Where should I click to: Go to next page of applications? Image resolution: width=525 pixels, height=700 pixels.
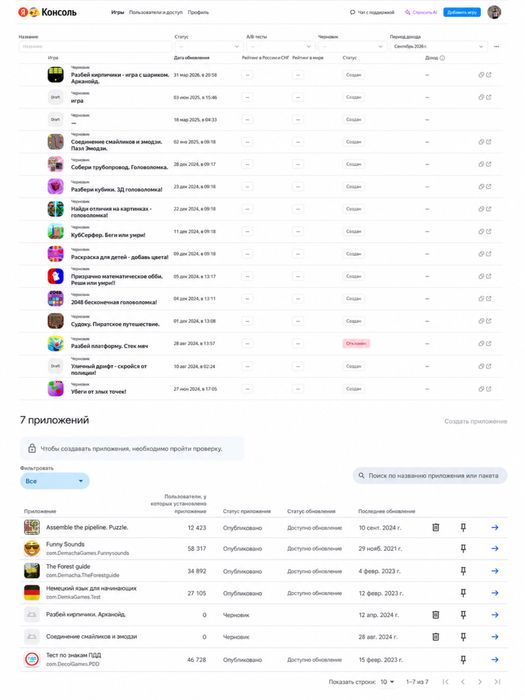[480, 682]
